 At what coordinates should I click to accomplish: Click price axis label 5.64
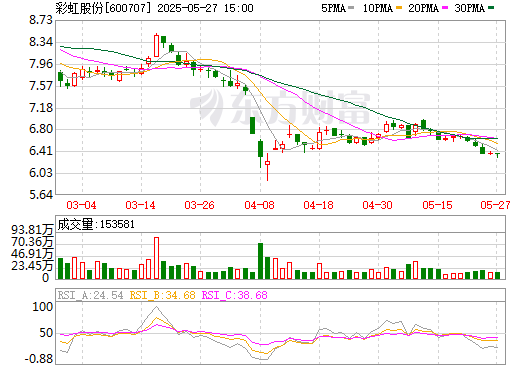pyautogui.click(x=41, y=195)
